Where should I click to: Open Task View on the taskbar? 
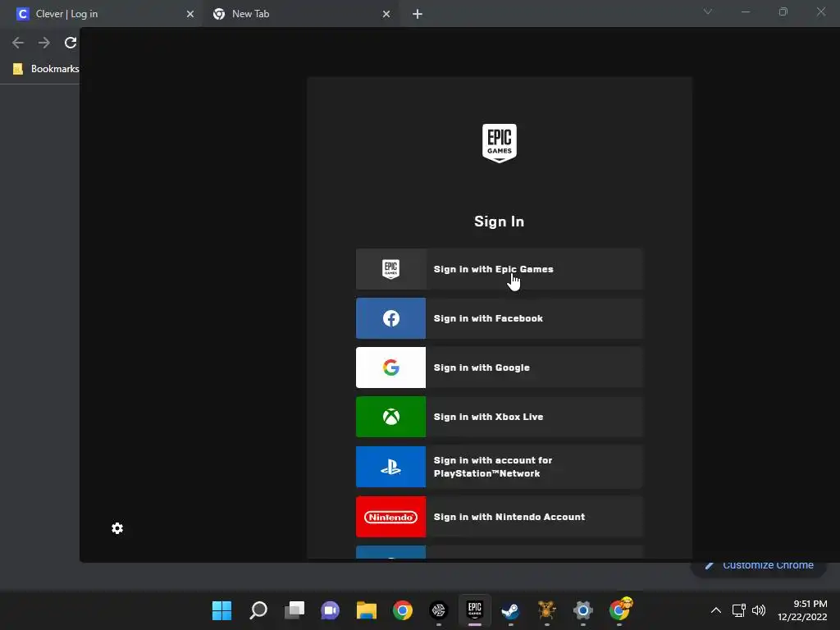click(x=294, y=609)
